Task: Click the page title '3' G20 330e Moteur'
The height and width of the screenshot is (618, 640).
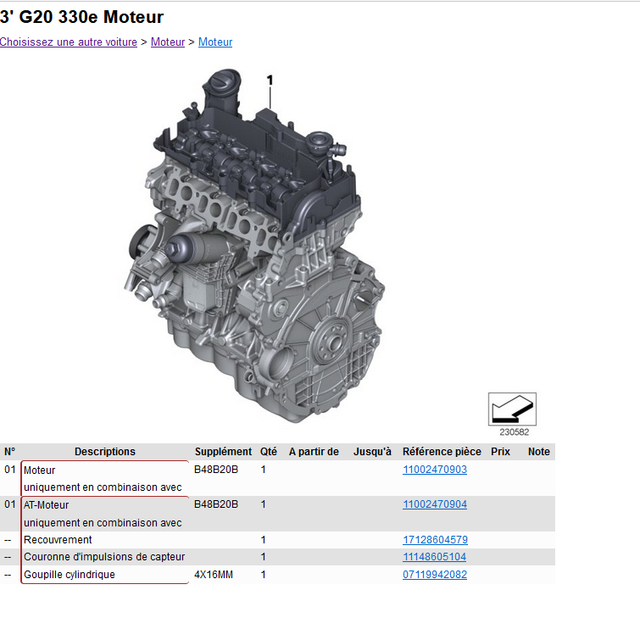Action: (82, 17)
